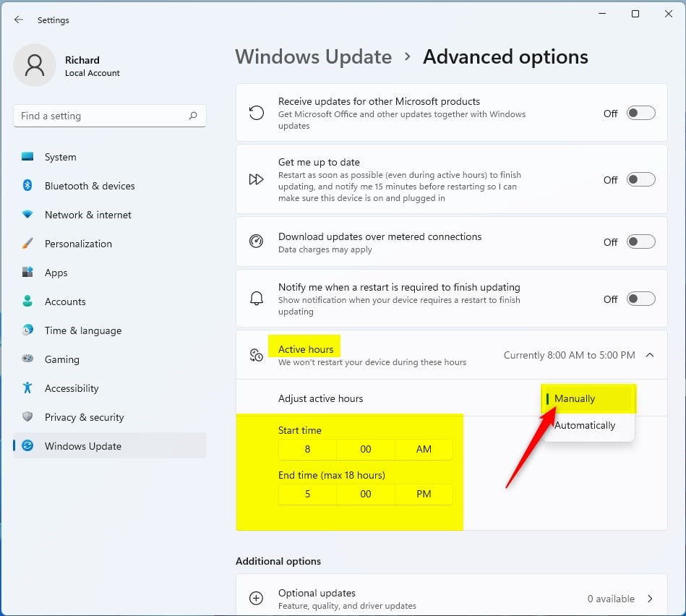Click the Windows Update breadcrumb link
Viewport: 686px width, 616px height.
(x=313, y=57)
